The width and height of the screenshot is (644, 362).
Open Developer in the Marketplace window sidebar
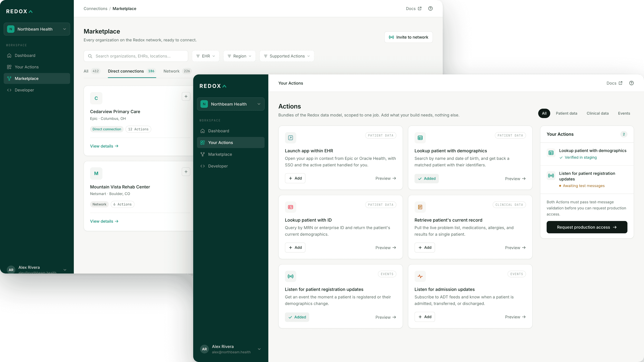37,90
